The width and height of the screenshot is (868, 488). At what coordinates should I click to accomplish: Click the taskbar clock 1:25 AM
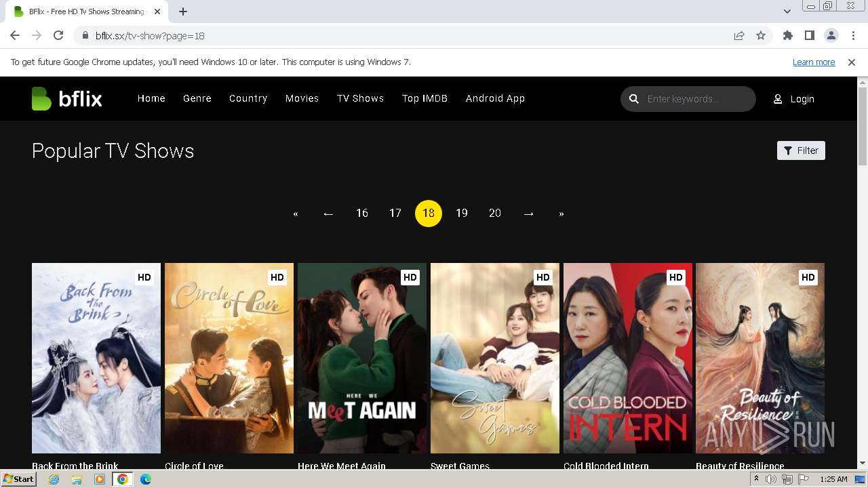tap(833, 479)
